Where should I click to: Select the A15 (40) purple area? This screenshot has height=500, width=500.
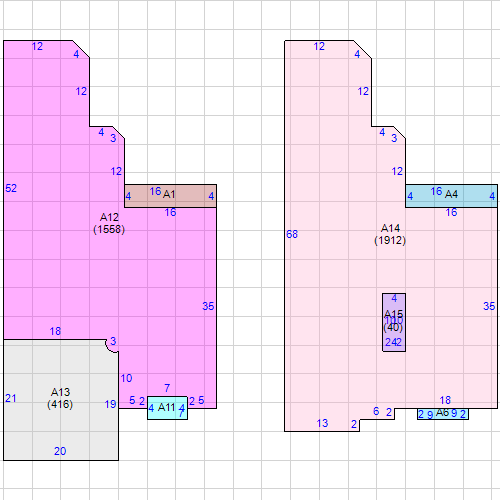(x=394, y=322)
